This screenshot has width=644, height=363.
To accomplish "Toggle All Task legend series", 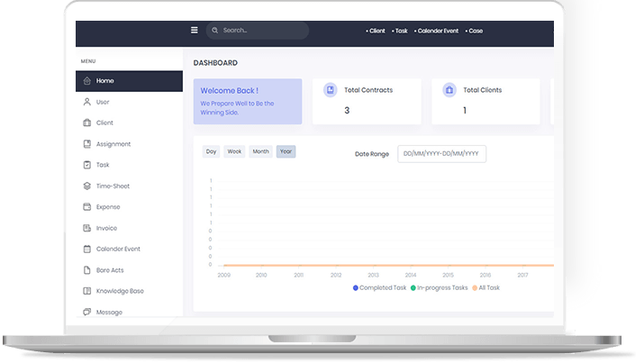I will (489, 287).
